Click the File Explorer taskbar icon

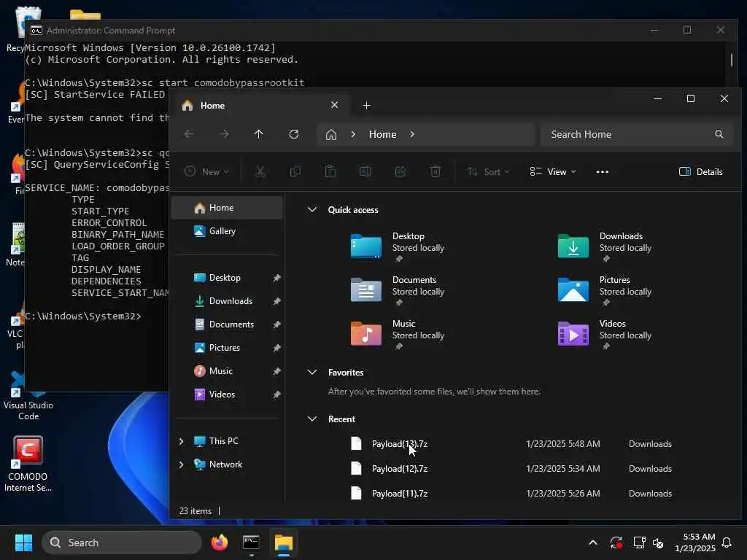(x=284, y=542)
